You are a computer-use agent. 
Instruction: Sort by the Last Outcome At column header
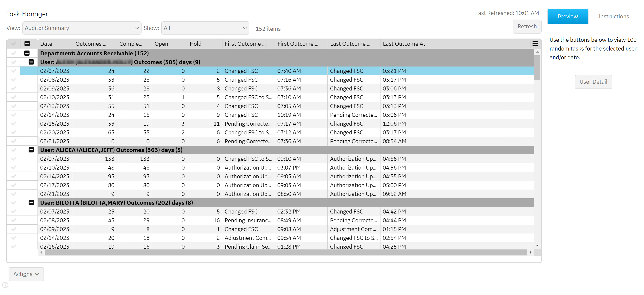pos(455,44)
